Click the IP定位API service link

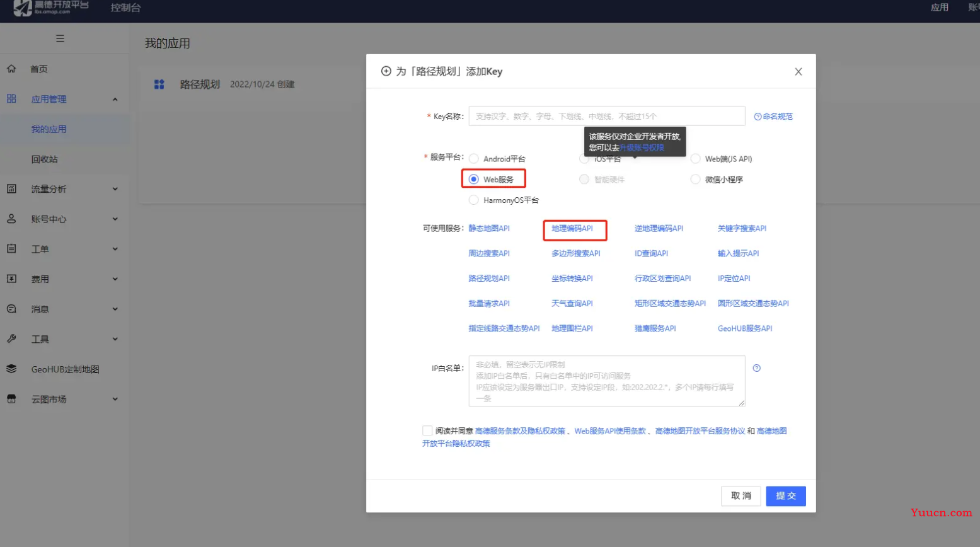[734, 279]
